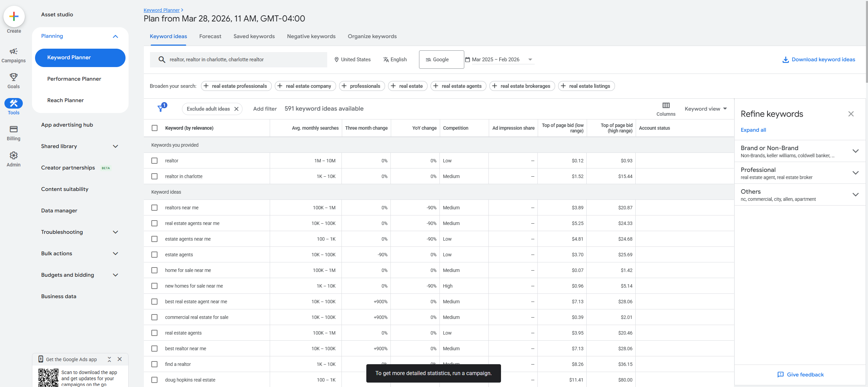Click Expand all in Refine keywords panel

[753, 130]
